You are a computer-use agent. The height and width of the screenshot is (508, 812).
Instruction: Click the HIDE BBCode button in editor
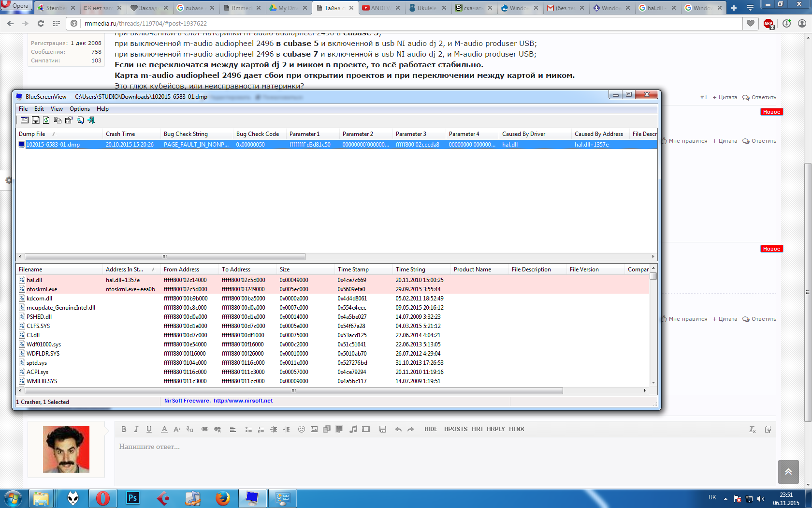pos(431,429)
